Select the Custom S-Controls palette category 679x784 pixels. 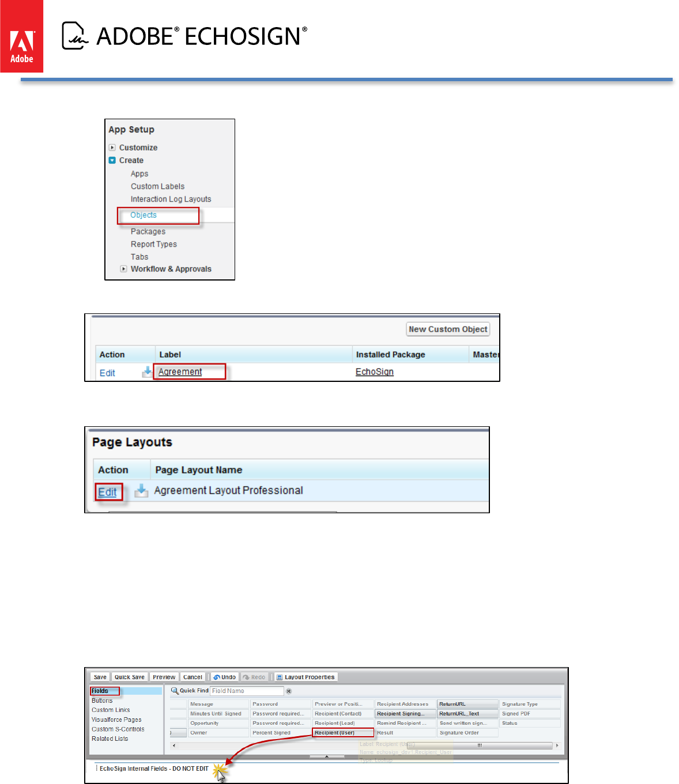tap(118, 729)
